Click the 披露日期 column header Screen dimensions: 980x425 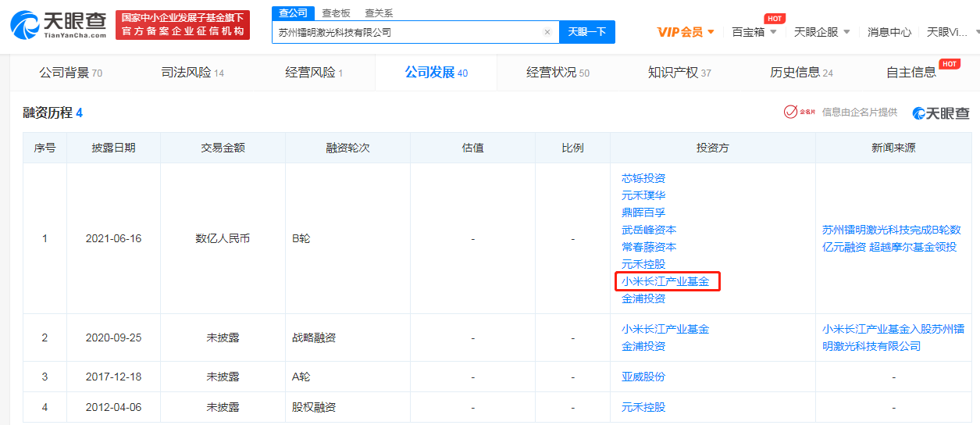pos(113,148)
